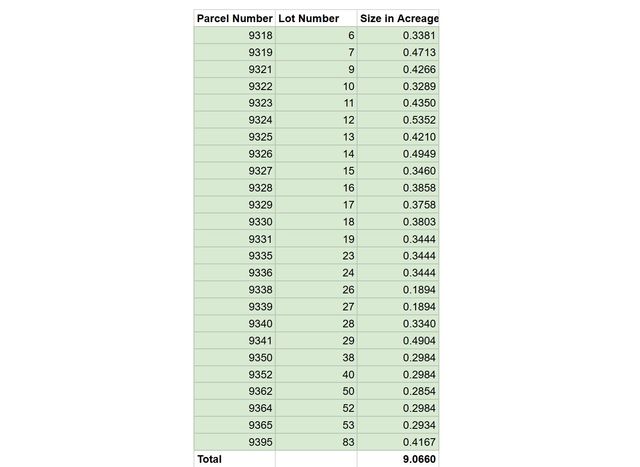Image resolution: width=640 pixels, height=467 pixels.
Task: Click the Size in Acreage header
Action: point(397,18)
